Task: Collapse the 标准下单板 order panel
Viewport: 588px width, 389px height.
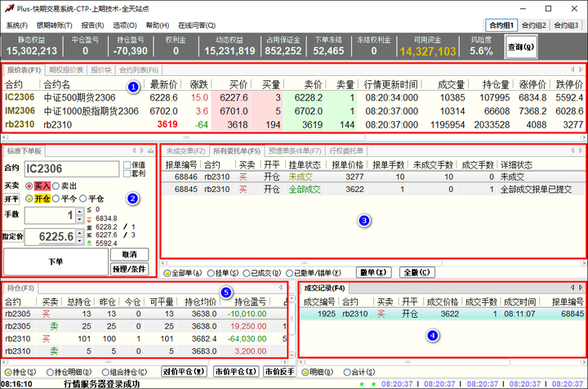Action: click(x=151, y=151)
